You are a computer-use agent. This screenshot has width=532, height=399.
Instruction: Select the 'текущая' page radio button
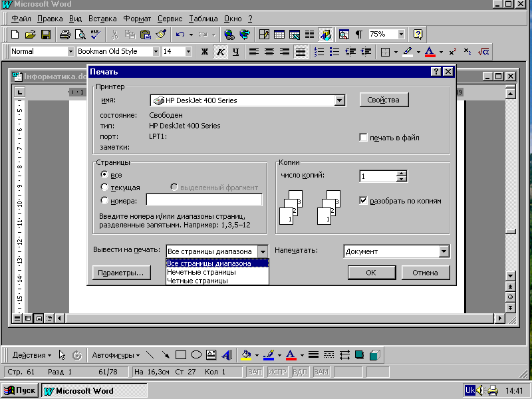click(x=104, y=187)
